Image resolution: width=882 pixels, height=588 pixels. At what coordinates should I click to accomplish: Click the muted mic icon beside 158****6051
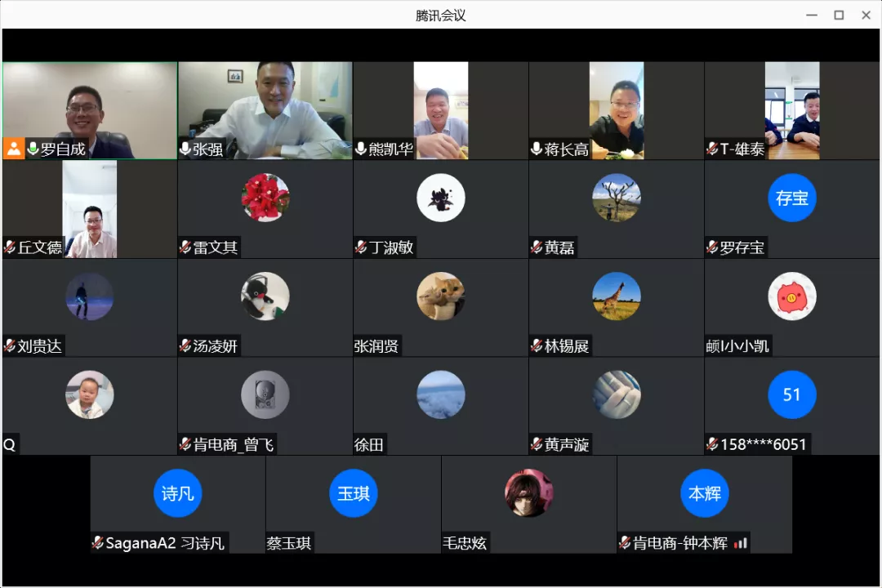pos(712,444)
